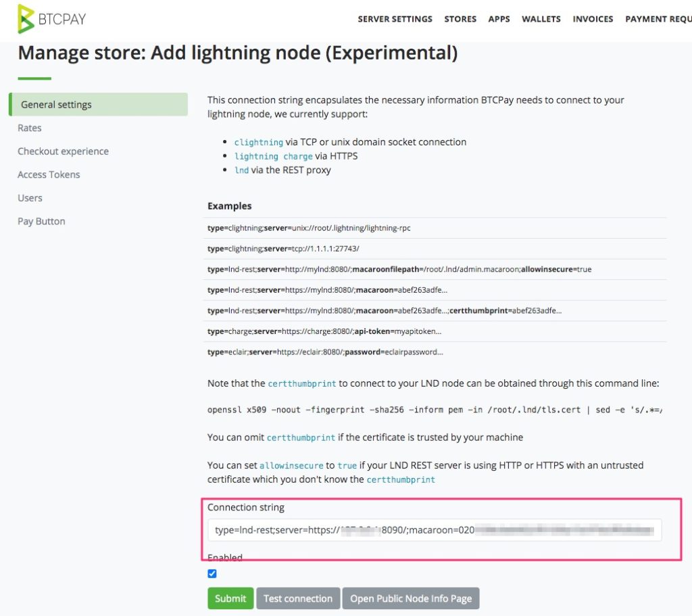Open Invoices page
This screenshot has width=692, height=616.
coord(593,19)
